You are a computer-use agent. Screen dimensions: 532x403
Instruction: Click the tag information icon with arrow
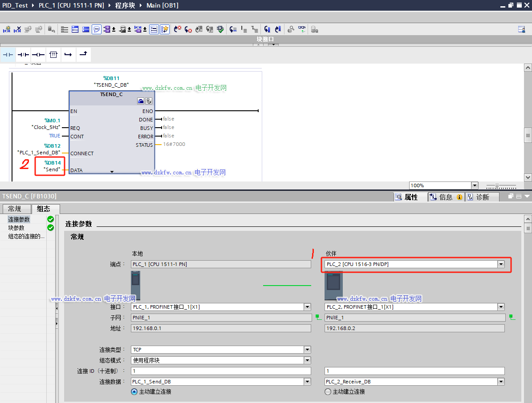pyautogui.click(x=124, y=29)
